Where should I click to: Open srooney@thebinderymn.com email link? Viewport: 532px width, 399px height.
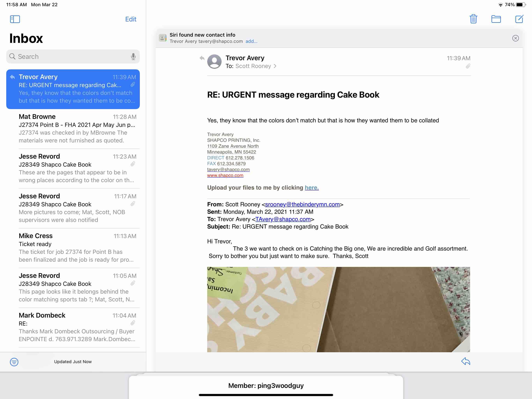pyautogui.click(x=302, y=204)
